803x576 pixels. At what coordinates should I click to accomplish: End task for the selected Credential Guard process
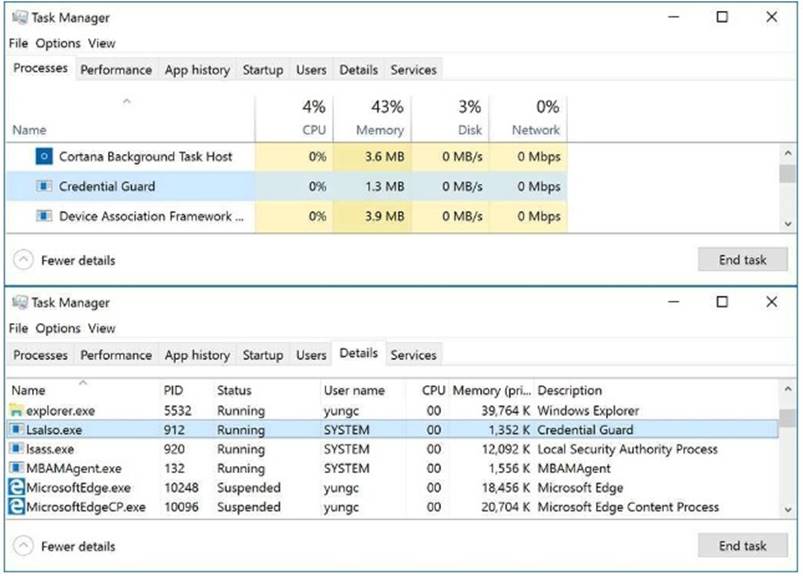click(743, 260)
